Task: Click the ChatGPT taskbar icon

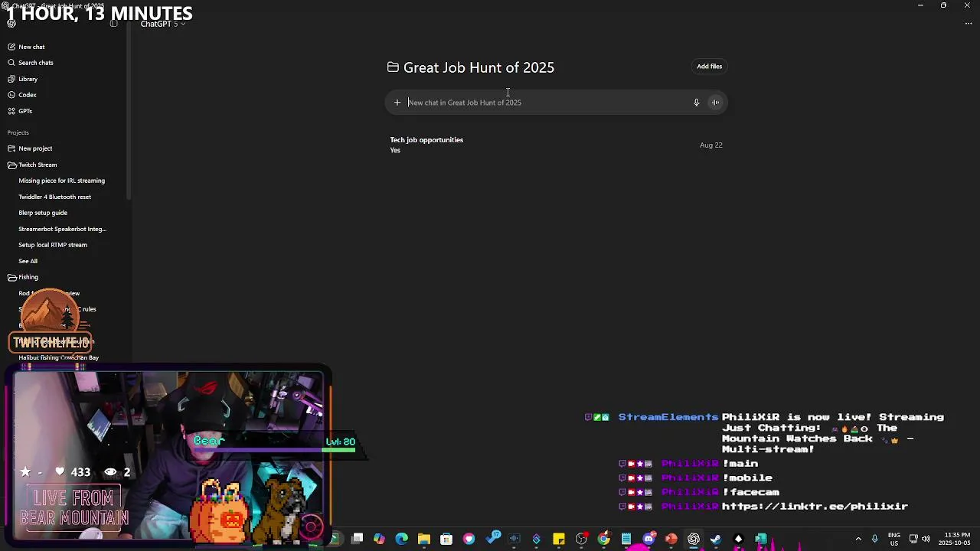Action: tap(693, 540)
